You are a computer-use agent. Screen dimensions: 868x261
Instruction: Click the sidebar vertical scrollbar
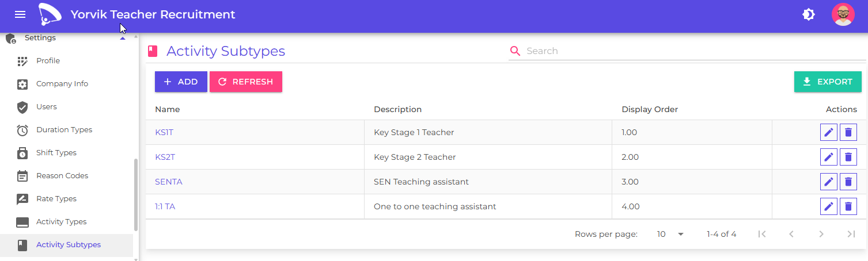(x=136, y=195)
